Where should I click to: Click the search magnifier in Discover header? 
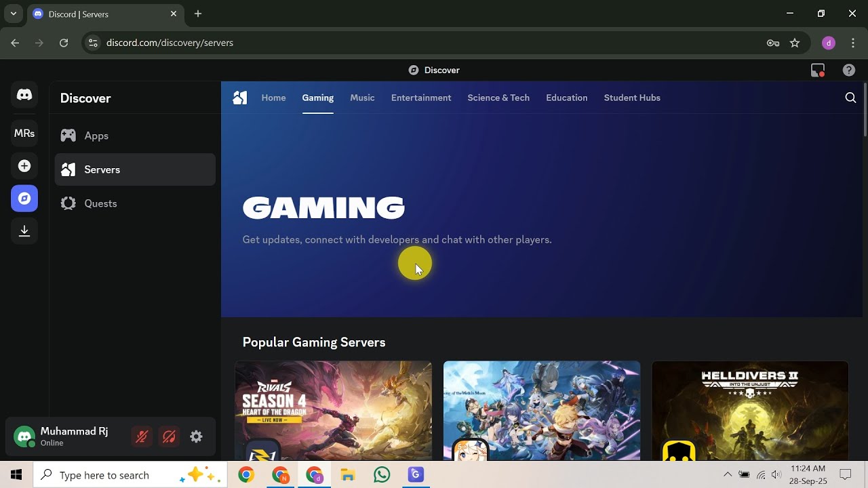tap(850, 98)
